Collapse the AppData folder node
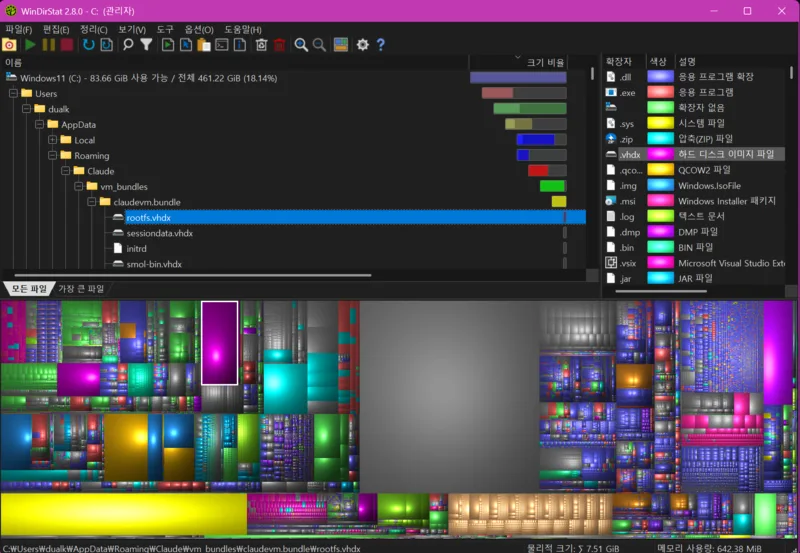Viewport: 800px width, 553px height. point(39,124)
